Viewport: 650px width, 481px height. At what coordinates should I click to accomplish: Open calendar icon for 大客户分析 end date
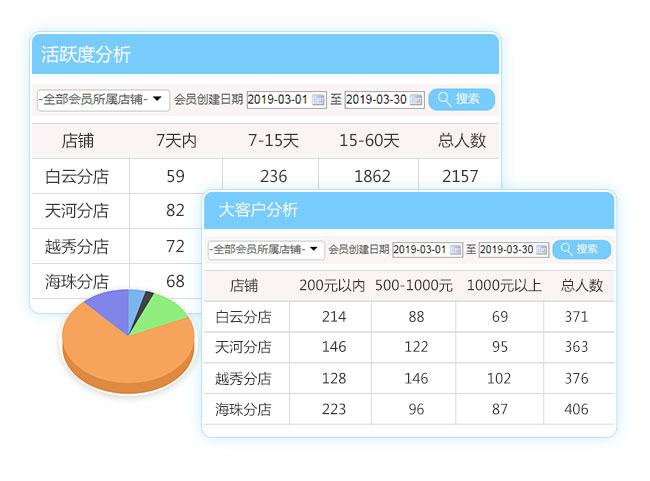coord(541,250)
